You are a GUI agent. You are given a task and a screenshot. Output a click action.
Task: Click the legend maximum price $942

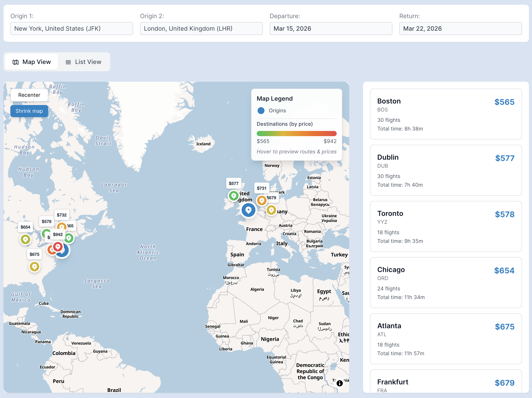[x=330, y=141]
